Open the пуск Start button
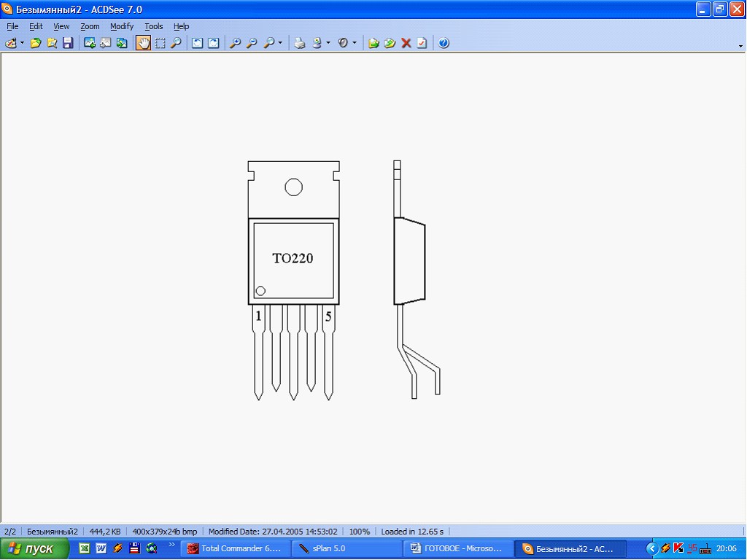 [34, 548]
